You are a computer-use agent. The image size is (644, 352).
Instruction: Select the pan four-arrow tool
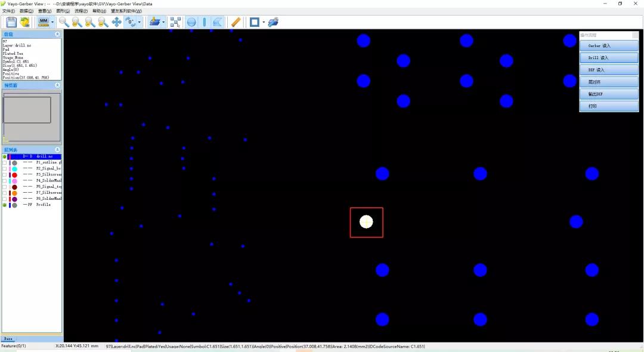coord(117,21)
